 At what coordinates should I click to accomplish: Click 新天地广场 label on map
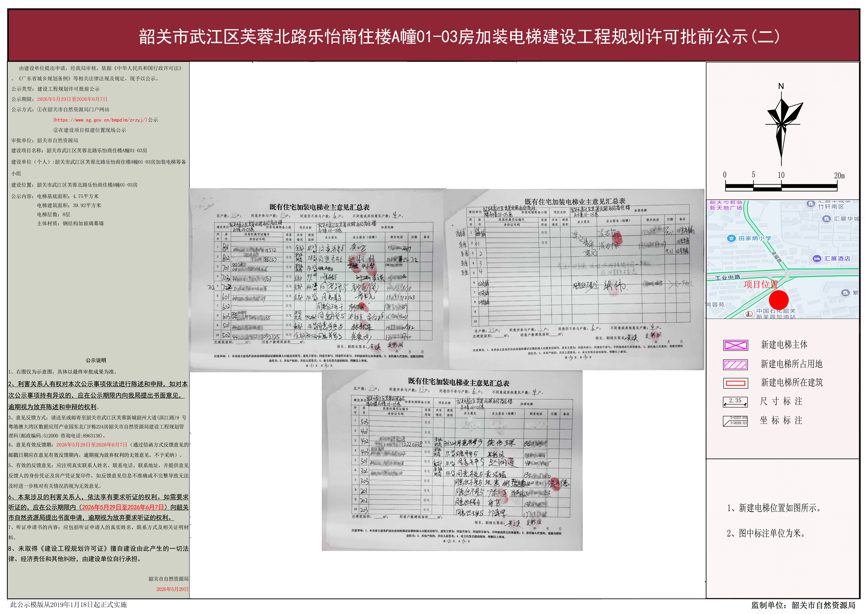(726, 208)
